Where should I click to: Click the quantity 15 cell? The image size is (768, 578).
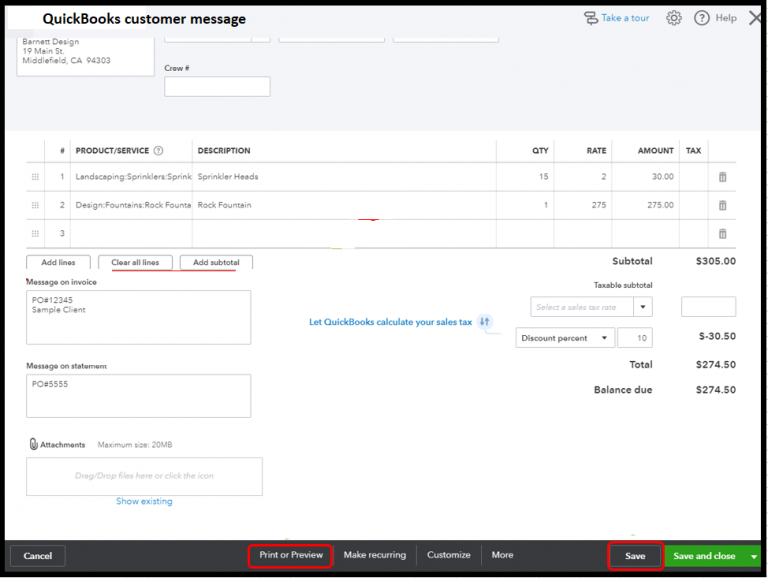(x=525, y=177)
